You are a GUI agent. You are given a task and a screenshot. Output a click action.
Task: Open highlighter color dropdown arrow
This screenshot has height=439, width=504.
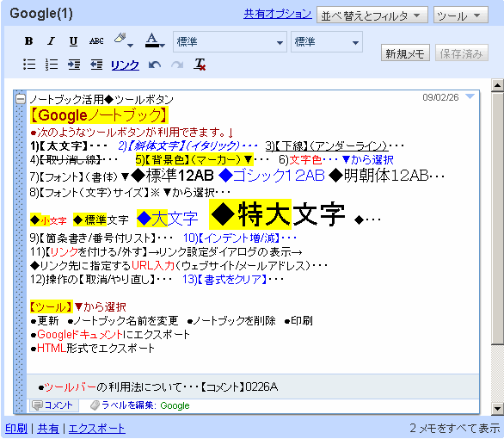(130, 46)
